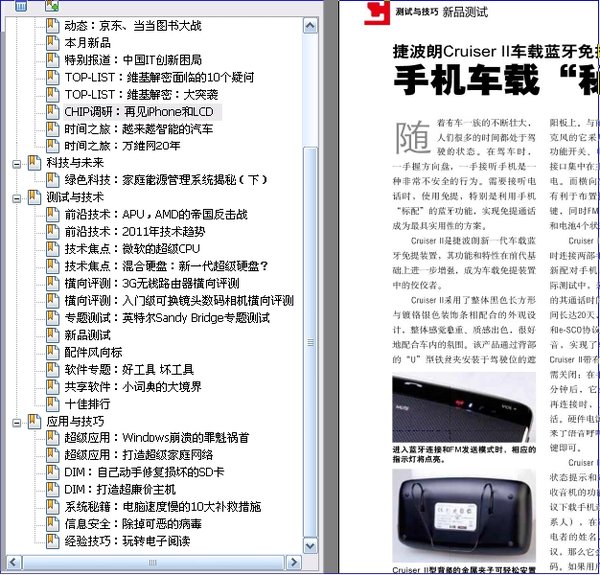Click section icon beside 测试与技术
Screen dimensions: 600x575
(x=34, y=197)
